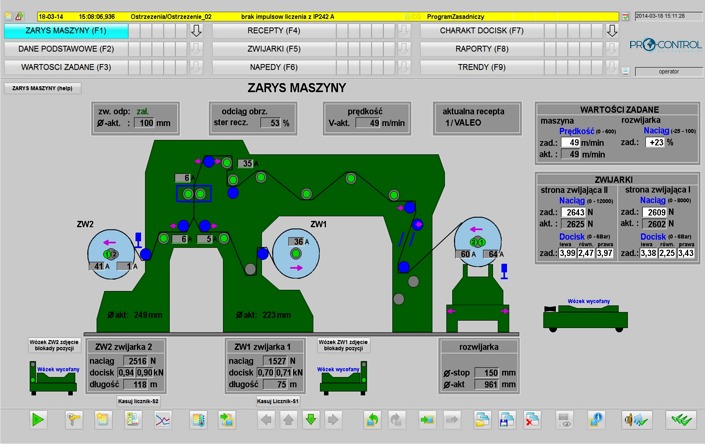Click machine Prędkość zad. 49 m/min field
The image size is (705, 444).
click(x=571, y=142)
